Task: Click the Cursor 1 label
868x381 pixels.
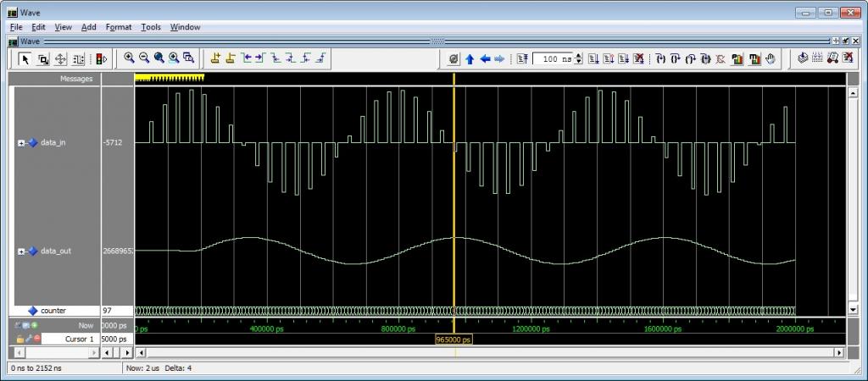Action: (81, 339)
